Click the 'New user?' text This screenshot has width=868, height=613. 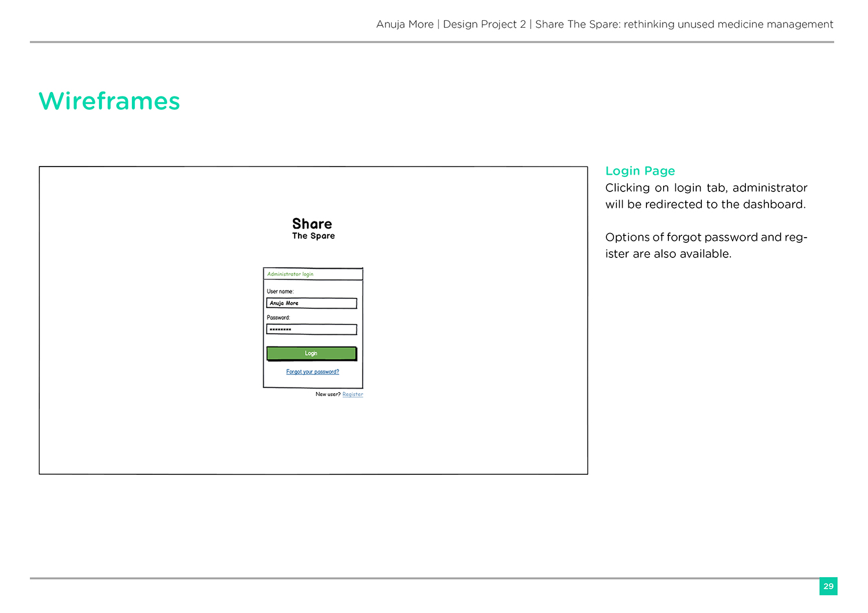(328, 394)
